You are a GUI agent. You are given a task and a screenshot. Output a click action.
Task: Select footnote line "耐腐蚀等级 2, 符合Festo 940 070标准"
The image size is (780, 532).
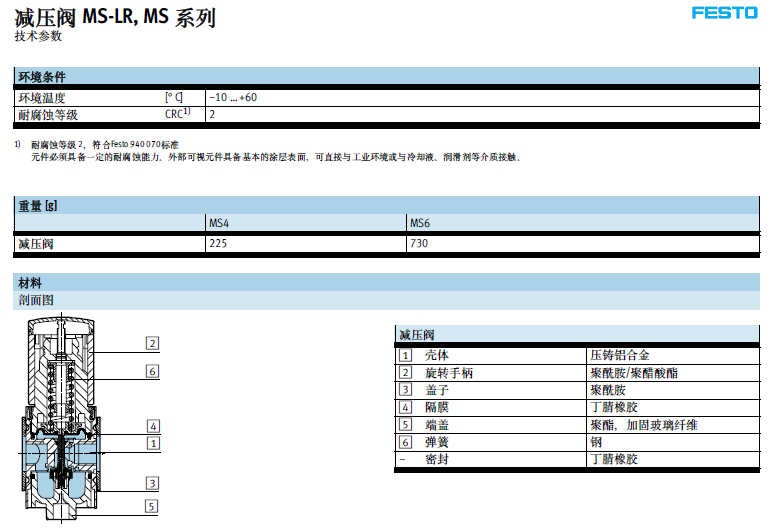(x=104, y=145)
